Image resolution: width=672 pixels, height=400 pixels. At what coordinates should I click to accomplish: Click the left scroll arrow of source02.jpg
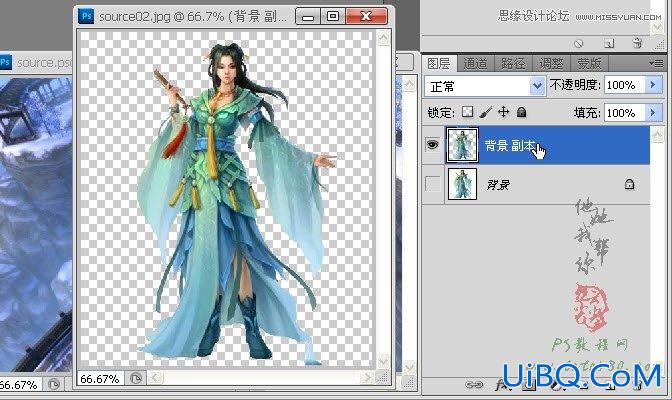coord(155,378)
